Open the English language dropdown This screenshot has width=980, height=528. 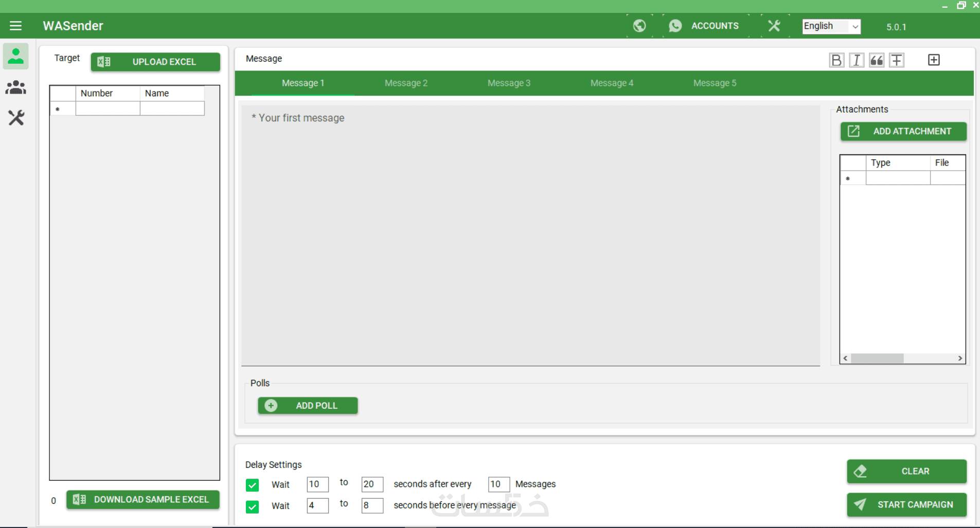(831, 26)
